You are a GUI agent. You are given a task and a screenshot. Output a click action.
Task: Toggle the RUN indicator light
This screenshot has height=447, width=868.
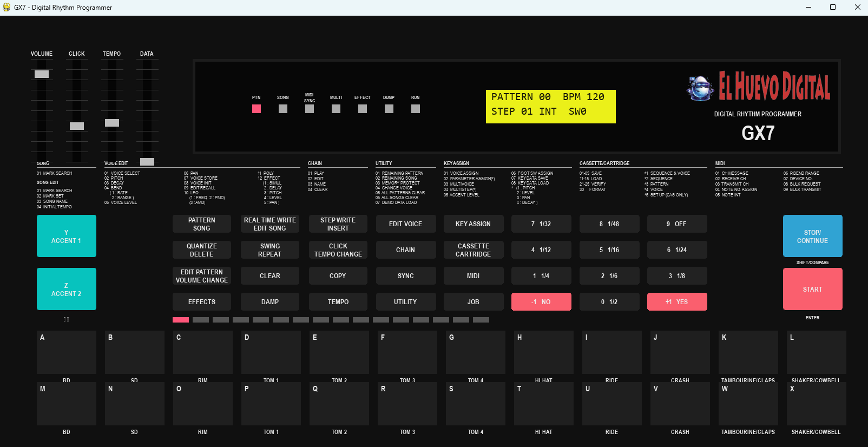pos(416,109)
